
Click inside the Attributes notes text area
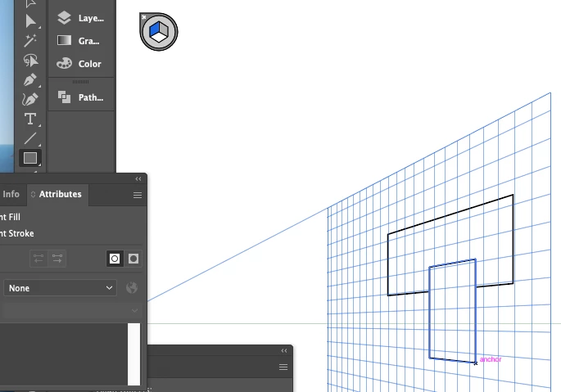[63, 354]
